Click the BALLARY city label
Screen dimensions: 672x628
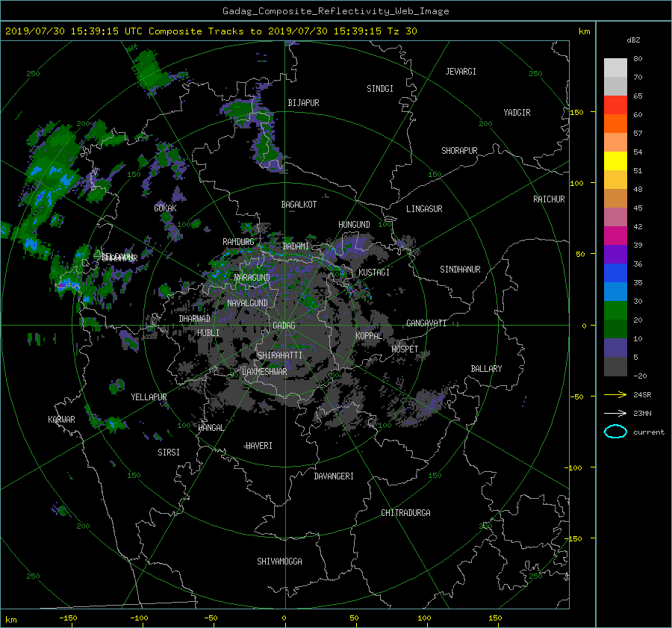486,369
